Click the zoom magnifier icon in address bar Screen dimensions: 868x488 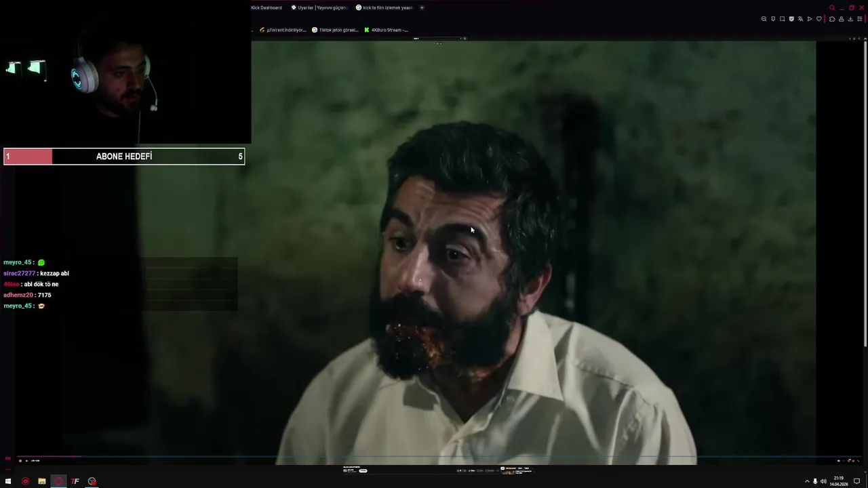point(764,19)
